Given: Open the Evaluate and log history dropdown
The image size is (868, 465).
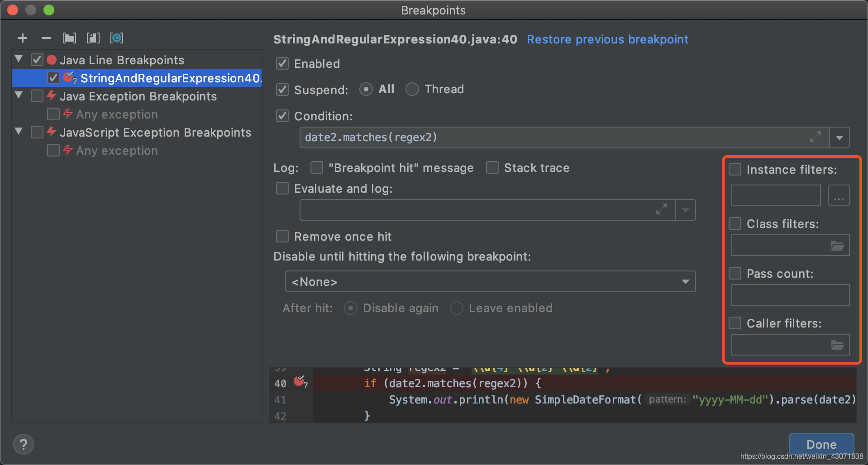Looking at the screenshot, I should click(686, 210).
